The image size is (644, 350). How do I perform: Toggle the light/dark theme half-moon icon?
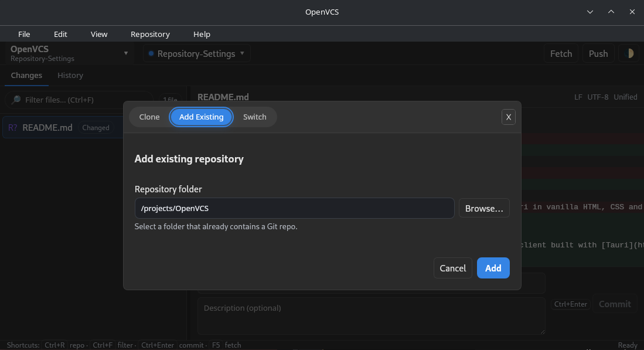point(629,53)
